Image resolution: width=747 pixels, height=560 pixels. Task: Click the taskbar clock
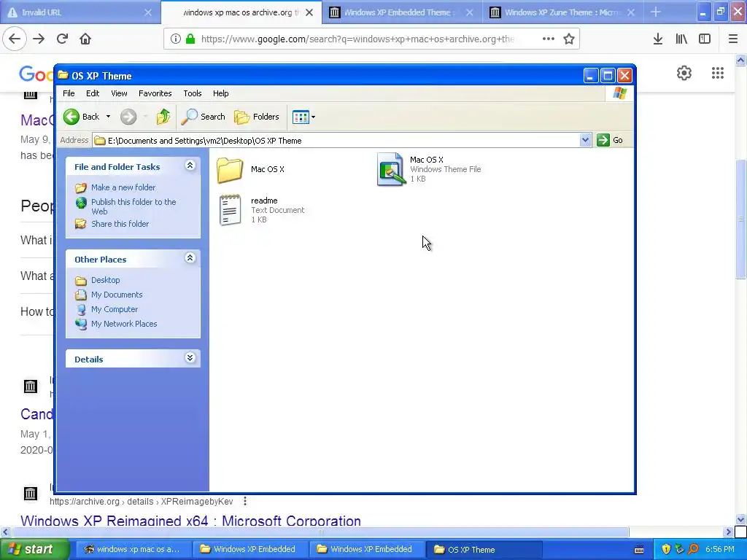coord(719,549)
